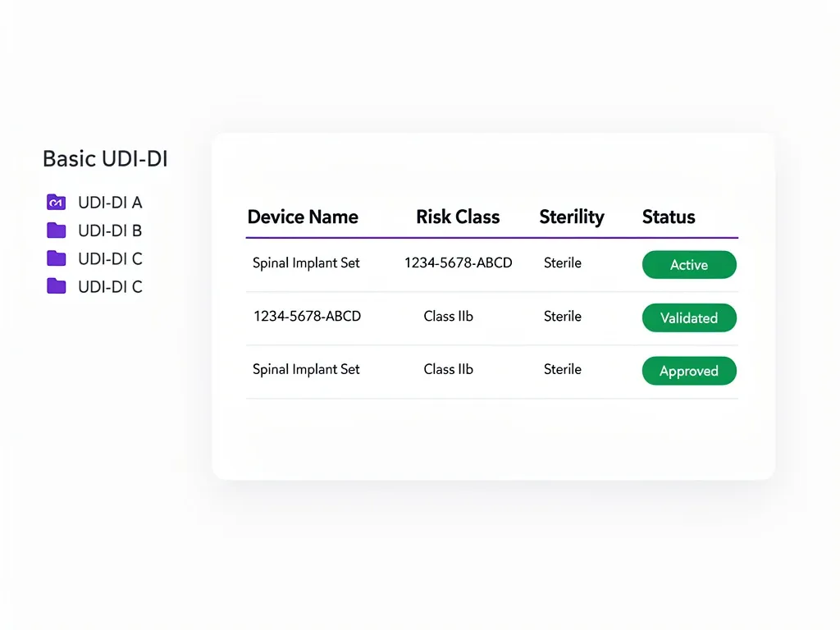Image resolution: width=840 pixels, height=630 pixels.
Task: Click the Status column header
Action: (669, 217)
